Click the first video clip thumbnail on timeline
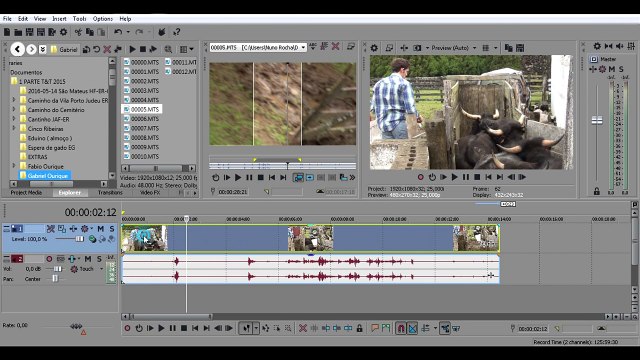Viewport: 640px width, 360px height. (144, 238)
